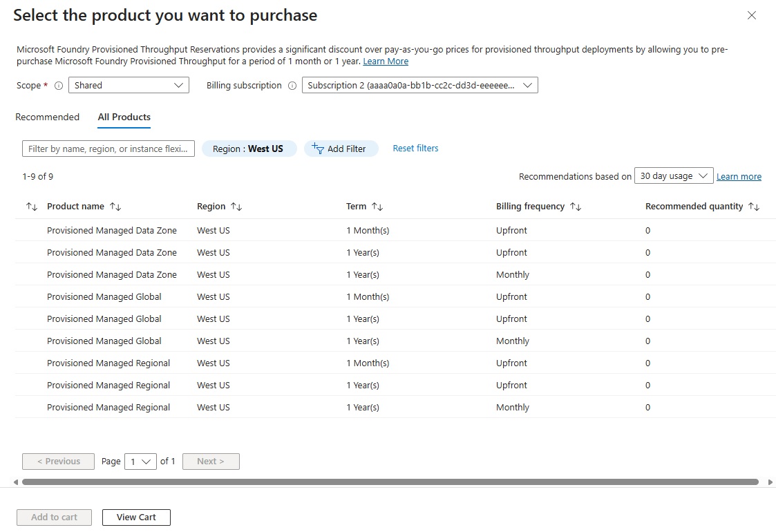Click the Add Filter button
This screenshot has height=532, width=776.
pos(341,149)
